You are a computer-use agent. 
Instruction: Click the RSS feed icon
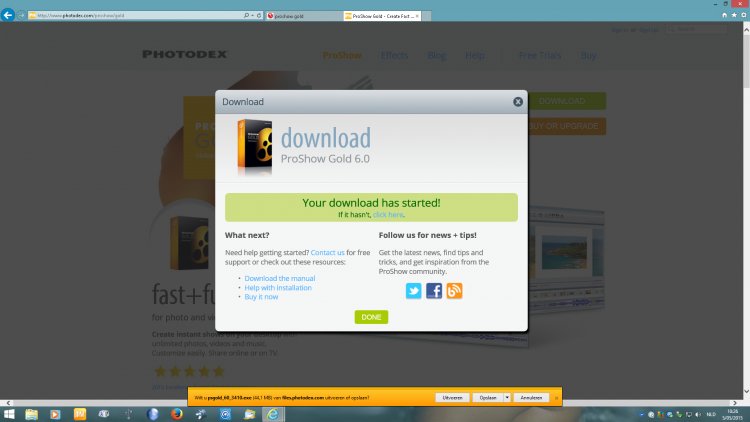click(x=455, y=291)
